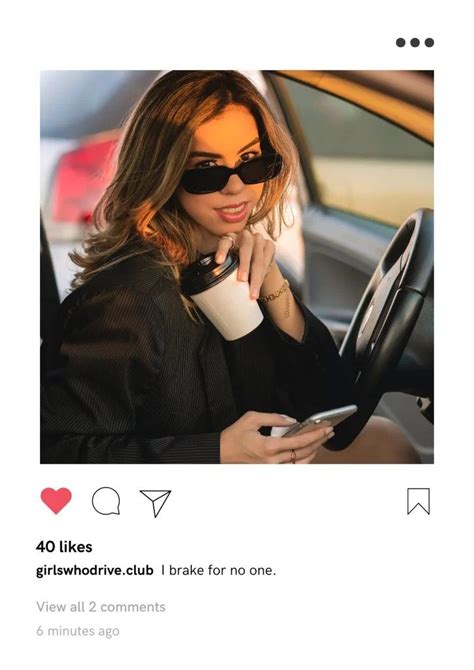Click the caption 'I brake for no one.'
Screen dimensions: 474x670
click(218, 570)
